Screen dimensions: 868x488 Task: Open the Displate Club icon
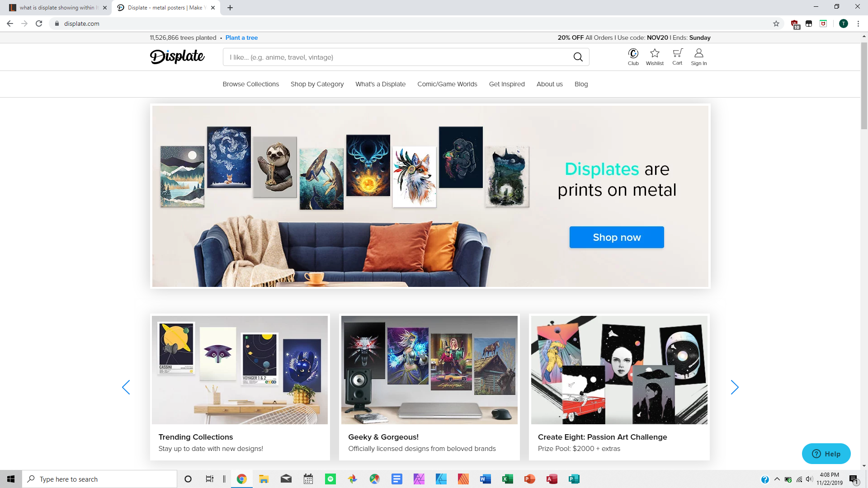click(633, 54)
